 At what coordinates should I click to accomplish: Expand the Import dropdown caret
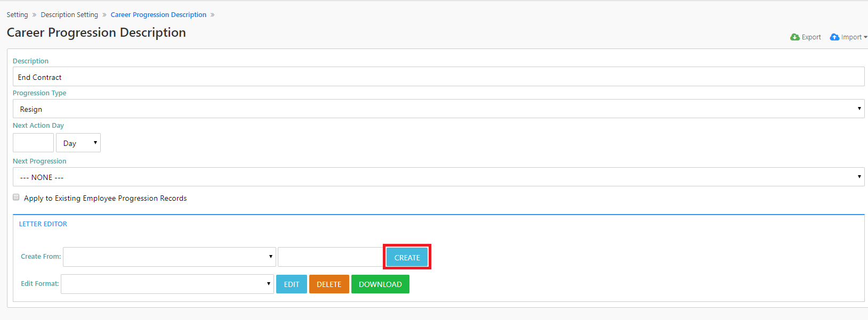tap(865, 37)
